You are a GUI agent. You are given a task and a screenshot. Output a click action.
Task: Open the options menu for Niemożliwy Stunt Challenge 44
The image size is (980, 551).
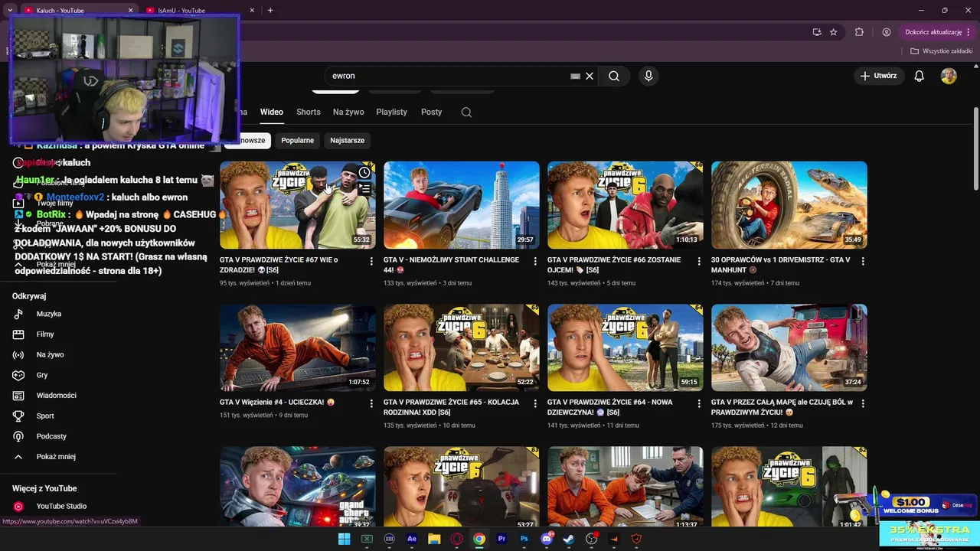click(x=535, y=261)
